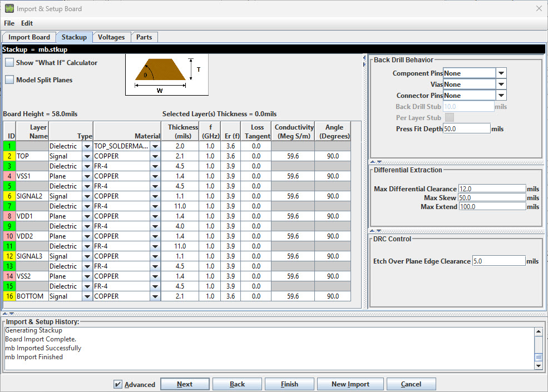Open Component Pins back drill dropdown

click(x=501, y=73)
